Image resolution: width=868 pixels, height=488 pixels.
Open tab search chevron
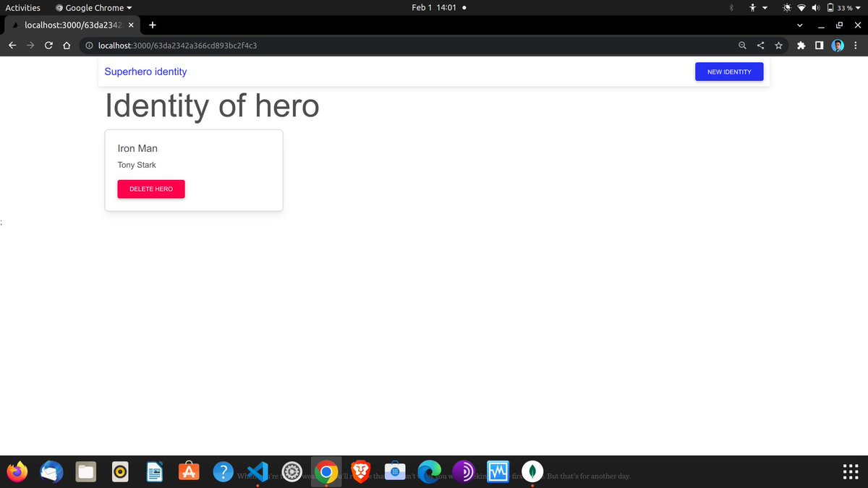click(799, 25)
